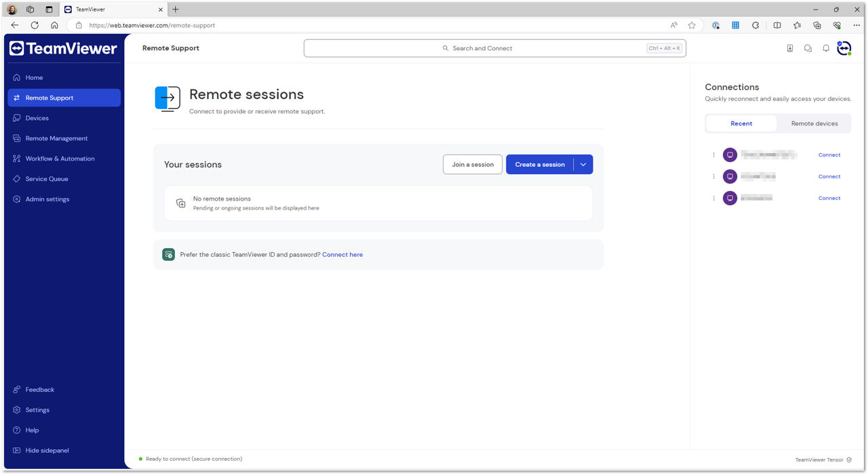
Task: Click the browser favorites star icon
Action: [x=692, y=25]
